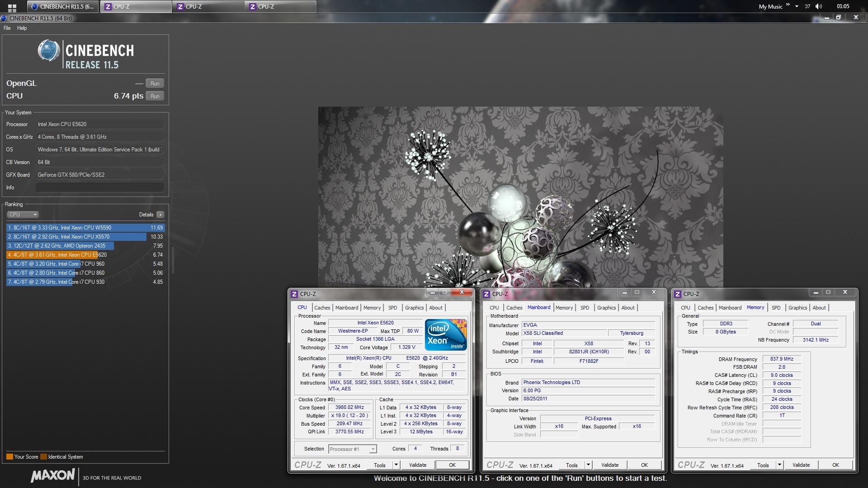Screen dimensions: 868x488
Task: Select the orange Xeon E5620 ranking row
Action: point(85,255)
